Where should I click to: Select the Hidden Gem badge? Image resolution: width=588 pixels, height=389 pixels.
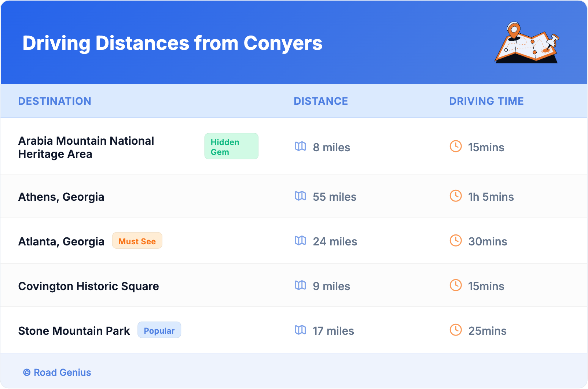pos(231,147)
